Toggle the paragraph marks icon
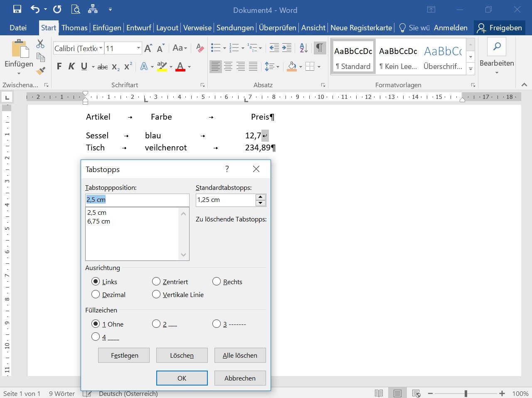The image size is (532, 398). click(x=319, y=48)
